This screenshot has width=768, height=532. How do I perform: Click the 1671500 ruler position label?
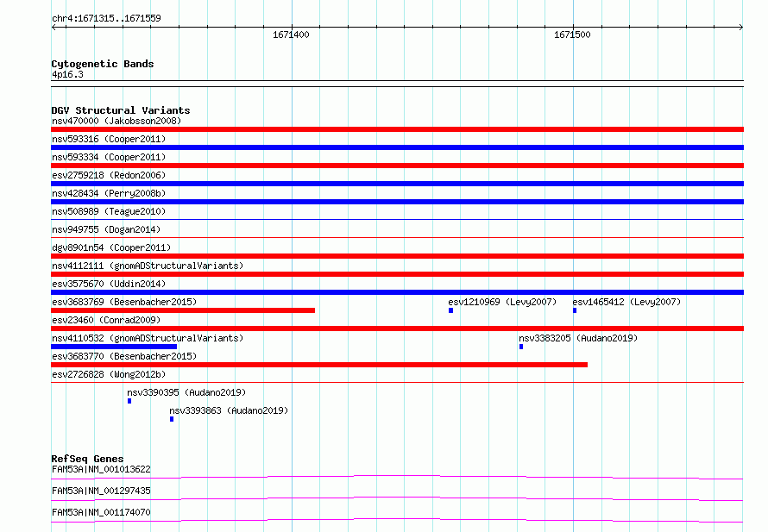pos(572,34)
